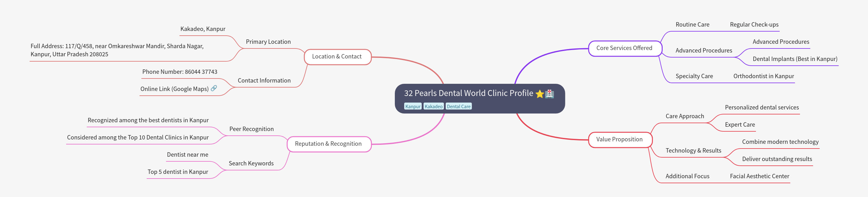Screen dimensions: 868x197
Task: Toggle the Reputation & Recognition node
Action: pos(328,144)
